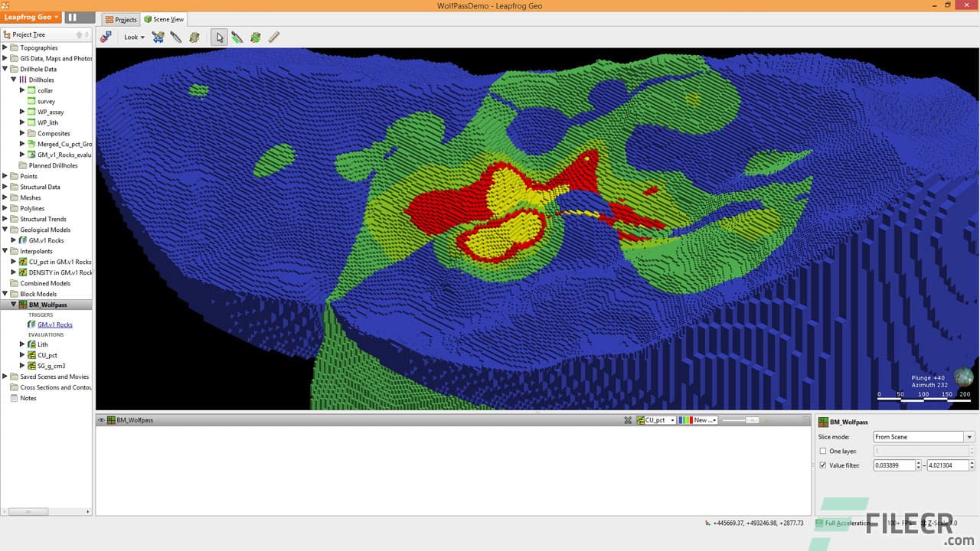Activate the slice tool knife icon
The width and height of the screenshot is (980, 551).
176,37
